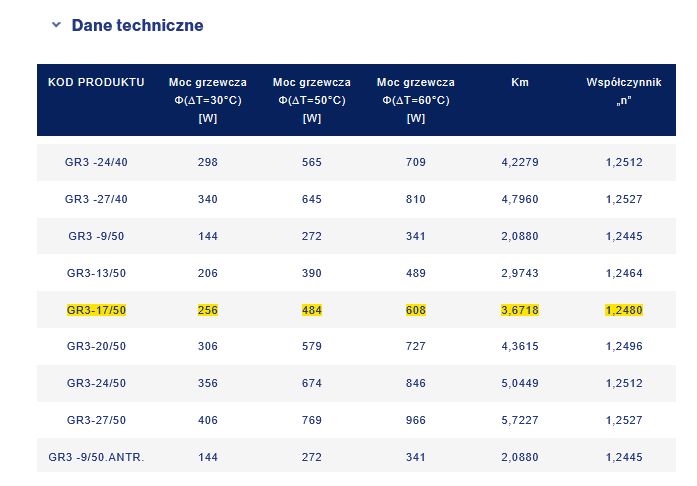Click the Km column header
The height and width of the screenshot is (486, 697).
point(519,82)
